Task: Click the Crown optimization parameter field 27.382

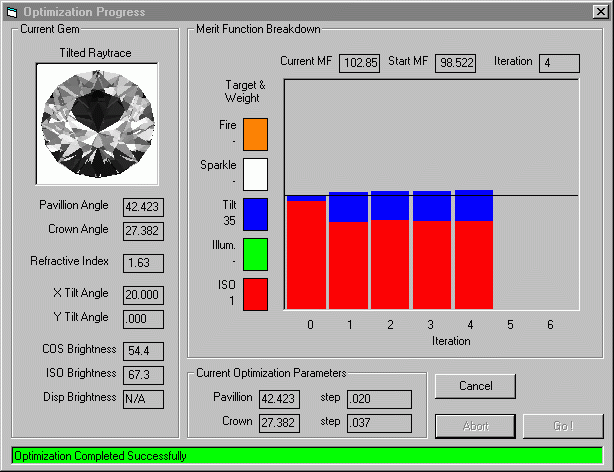Action: point(279,423)
